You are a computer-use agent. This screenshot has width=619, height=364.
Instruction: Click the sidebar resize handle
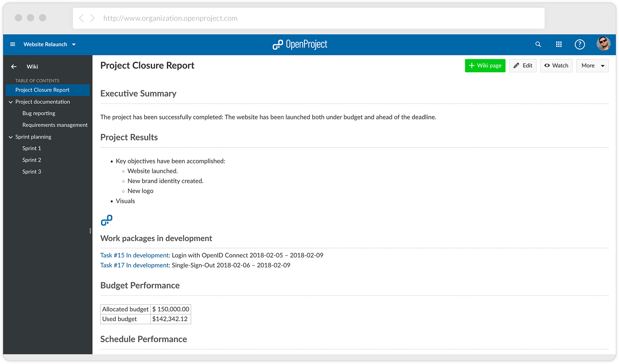[x=91, y=231]
